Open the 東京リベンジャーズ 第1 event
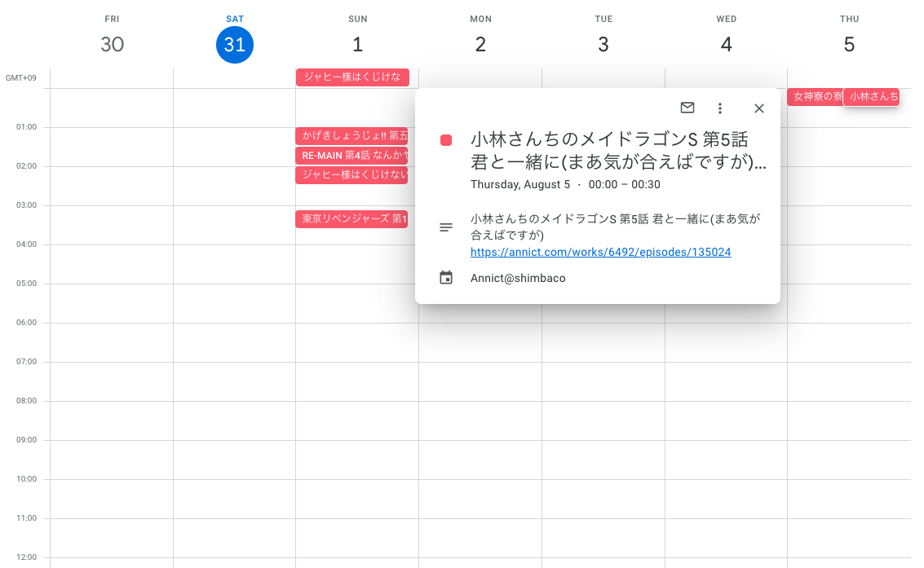 [x=351, y=218]
